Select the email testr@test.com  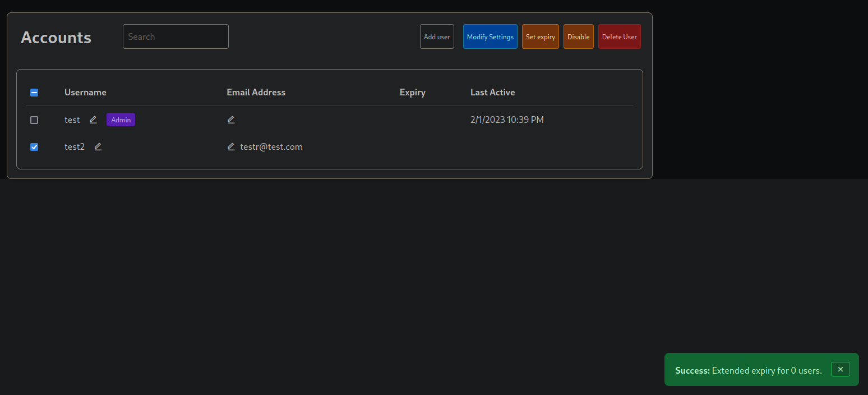pos(271,146)
